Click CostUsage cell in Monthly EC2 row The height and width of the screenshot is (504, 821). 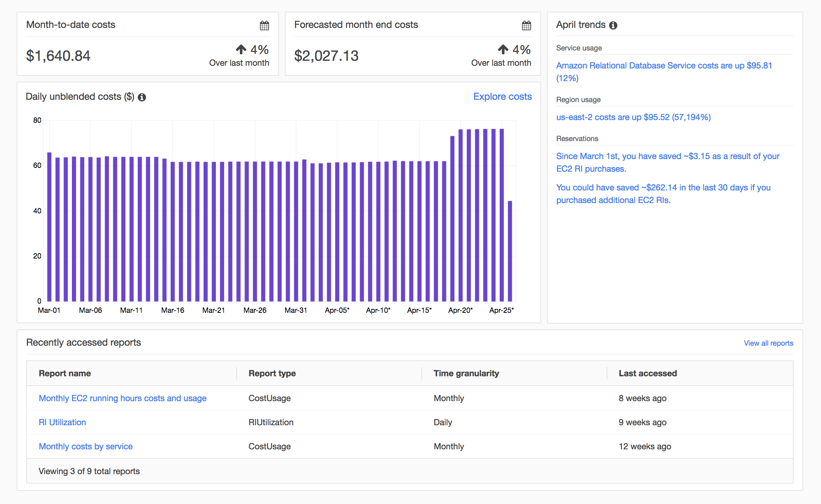269,398
